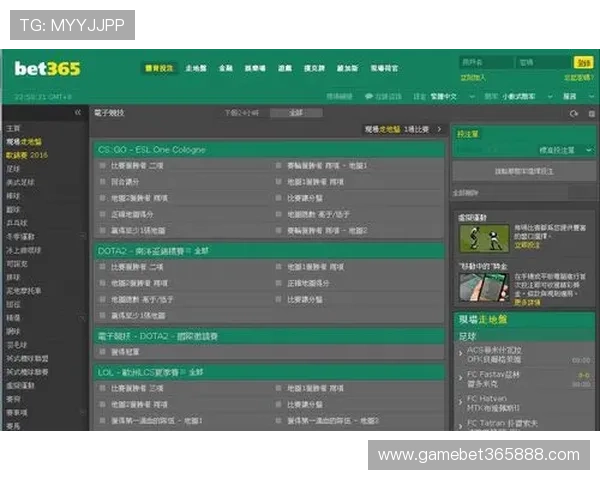The height and width of the screenshot is (480, 600).
Task: Click 更多詳情 link in mobile bonus promo
Action: (x=527, y=302)
